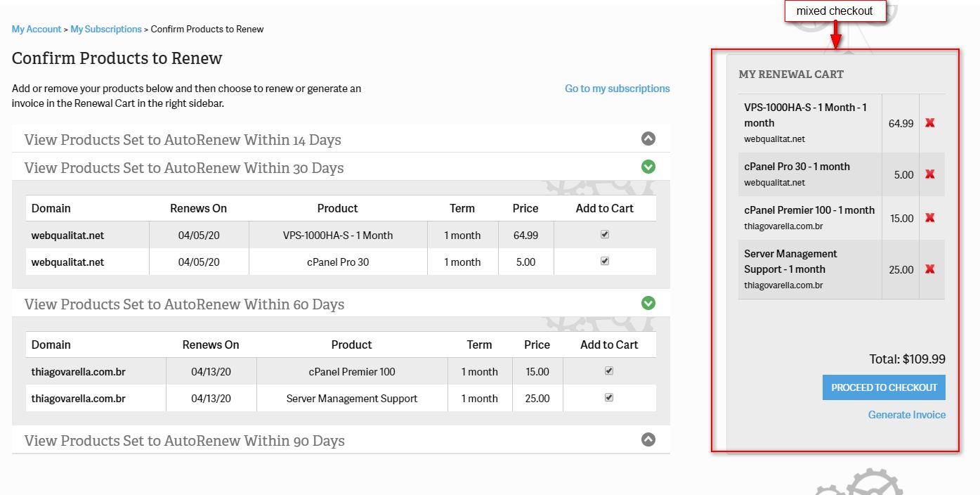This screenshot has height=495, width=980.
Task: Remove VPS-1000HA-S from renewal cart
Action: (930, 123)
